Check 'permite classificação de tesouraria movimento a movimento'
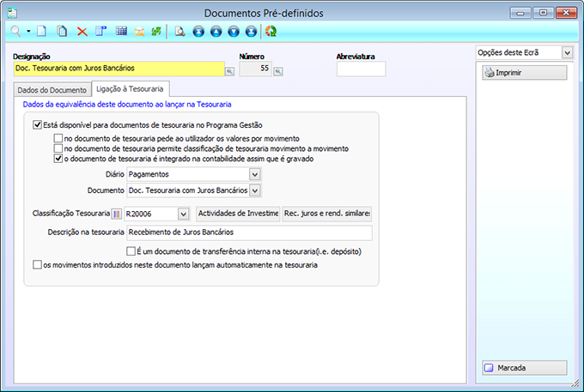 [58, 148]
